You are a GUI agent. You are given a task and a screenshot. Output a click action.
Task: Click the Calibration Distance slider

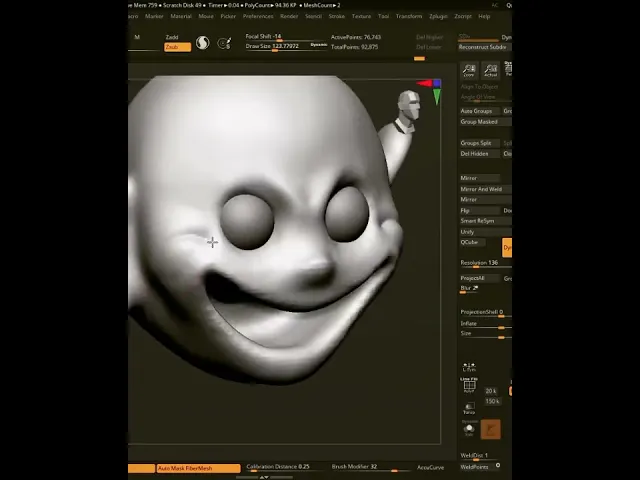pyautogui.click(x=284, y=467)
